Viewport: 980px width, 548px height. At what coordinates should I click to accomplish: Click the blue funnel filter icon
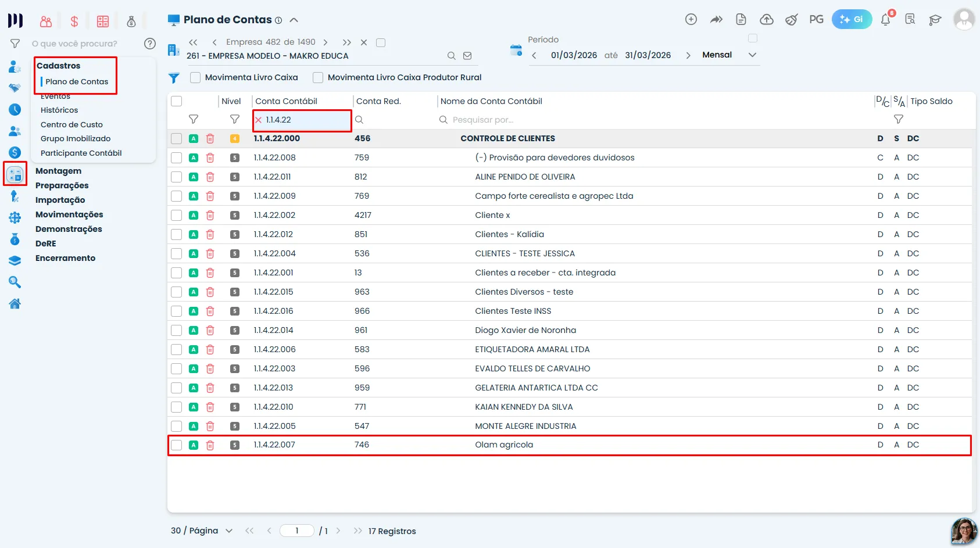(174, 78)
